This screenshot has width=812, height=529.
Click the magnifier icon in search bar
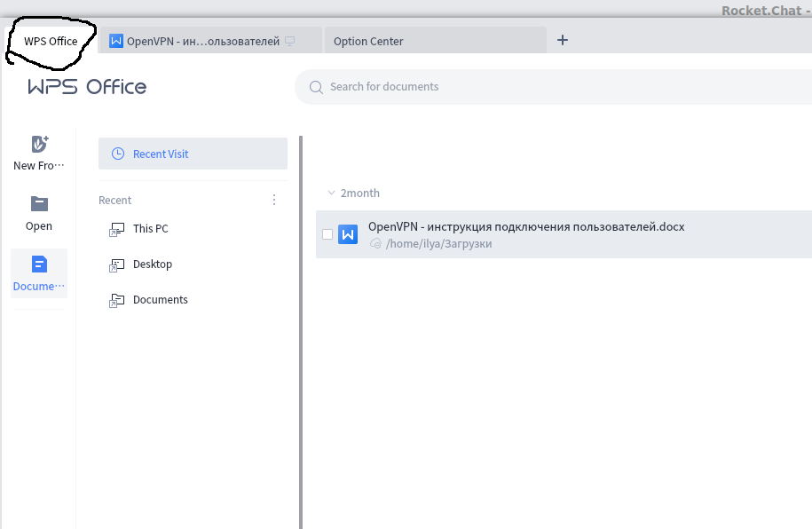pyautogui.click(x=316, y=87)
